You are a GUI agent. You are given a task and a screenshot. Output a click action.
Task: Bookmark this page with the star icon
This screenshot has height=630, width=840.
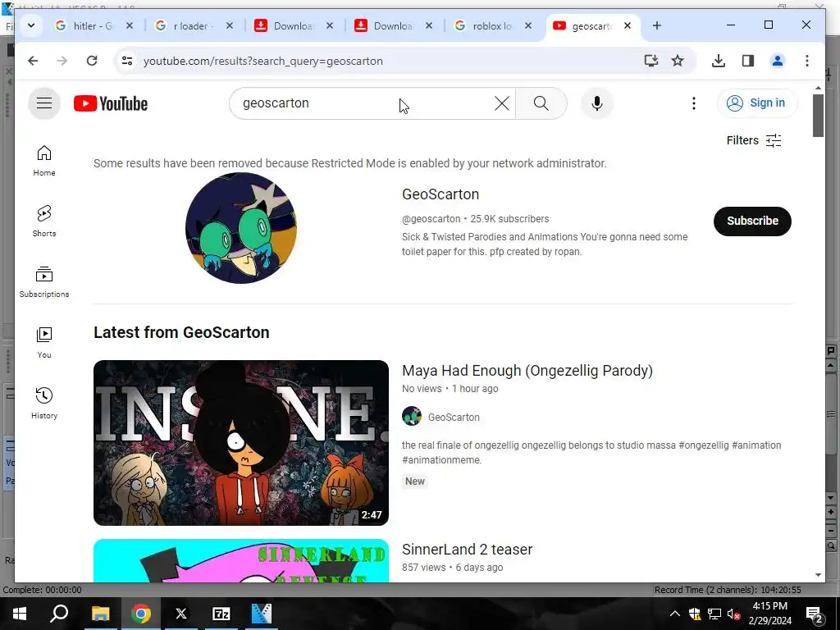point(678,61)
